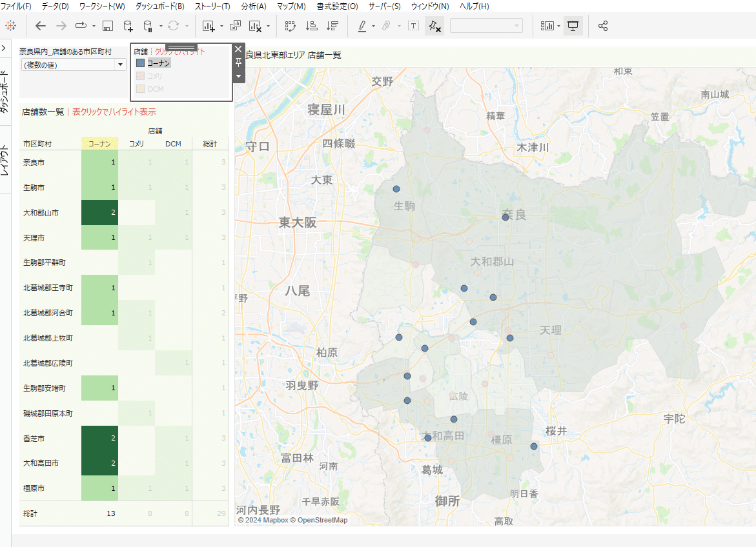This screenshot has height=547, width=756.
Task: Open legend more options arrow
Action: [238, 76]
